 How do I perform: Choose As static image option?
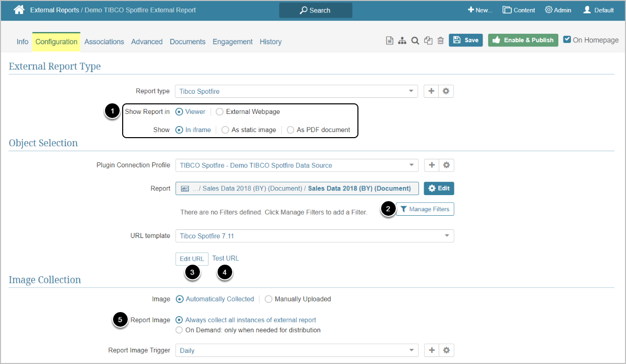[225, 130]
